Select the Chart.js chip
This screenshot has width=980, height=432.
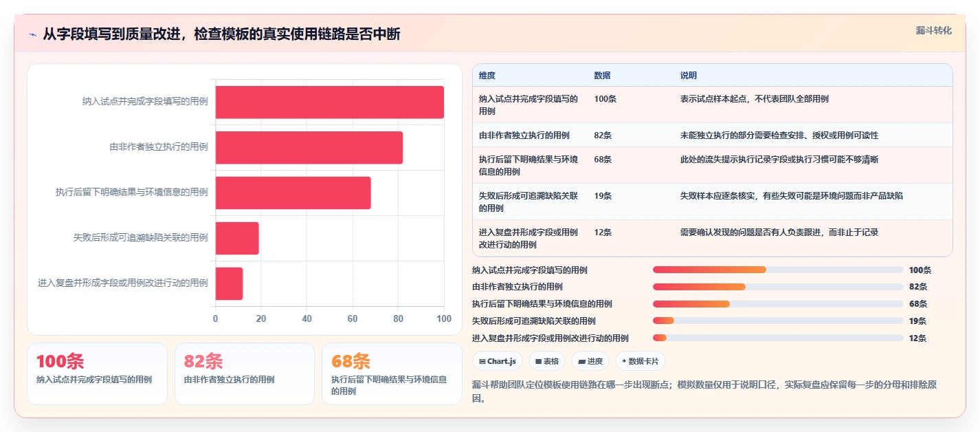pyautogui.click(x=498, y=361)
